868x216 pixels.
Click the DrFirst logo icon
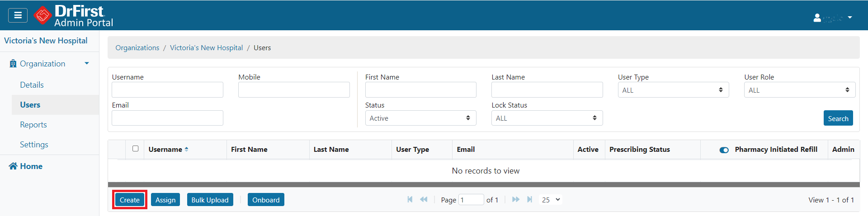[42, 15]
